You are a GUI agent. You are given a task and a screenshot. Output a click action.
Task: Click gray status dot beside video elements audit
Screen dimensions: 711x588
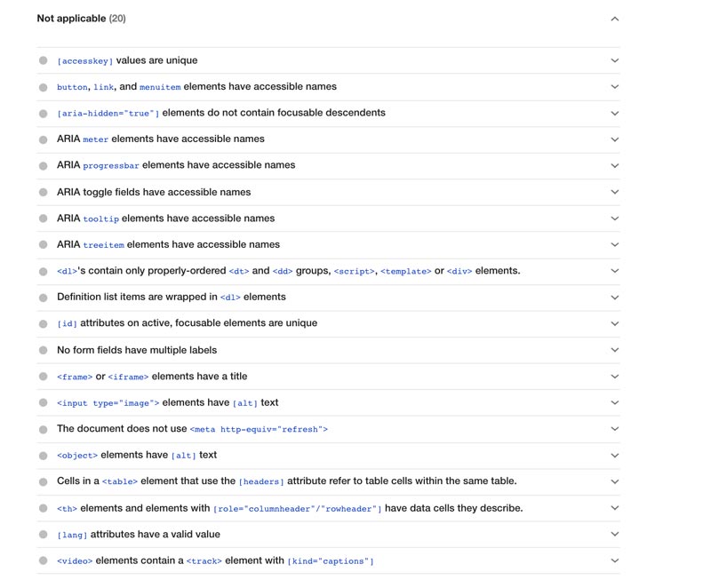click(43, 560)
